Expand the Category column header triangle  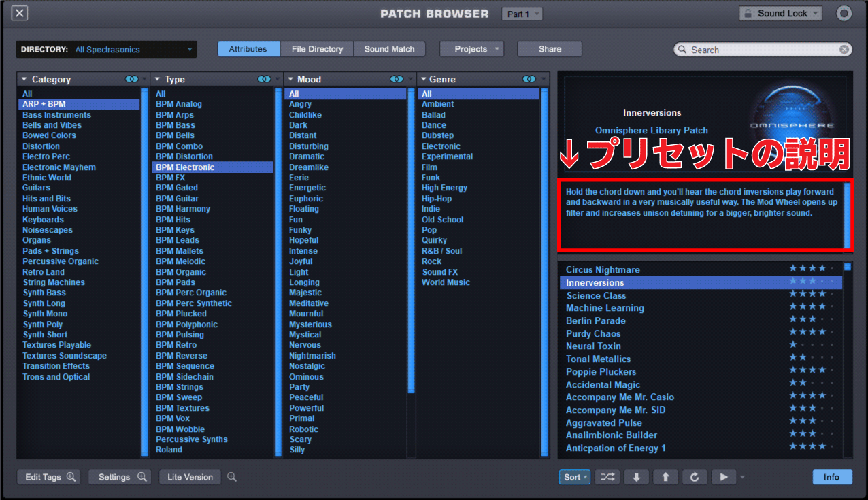click(24, 80)
